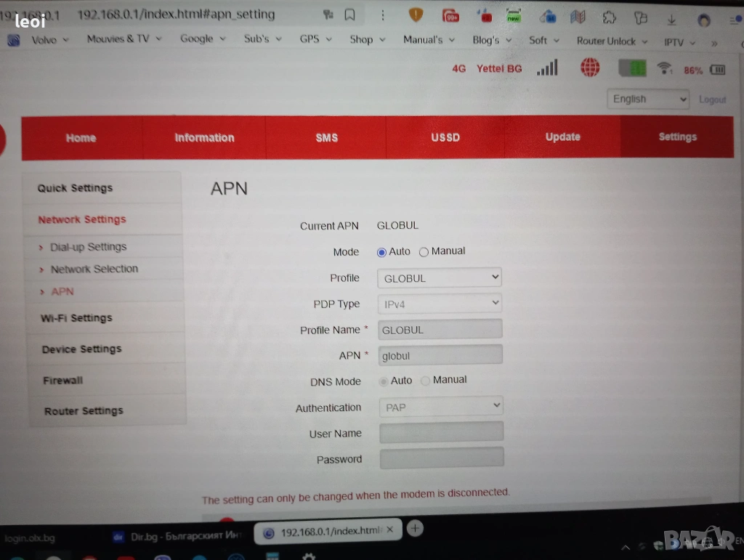Open the browser extensions puzzle icon
744x560 pixels.
[610, 18]
